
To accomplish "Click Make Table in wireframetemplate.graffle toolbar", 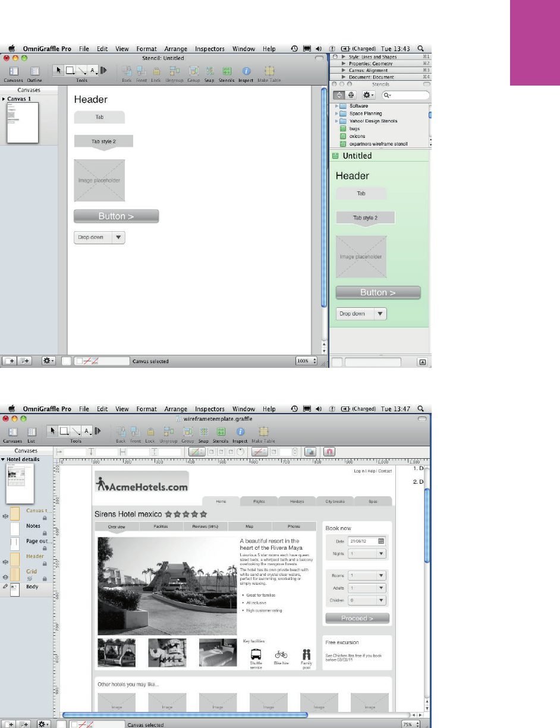I will 263,431.
